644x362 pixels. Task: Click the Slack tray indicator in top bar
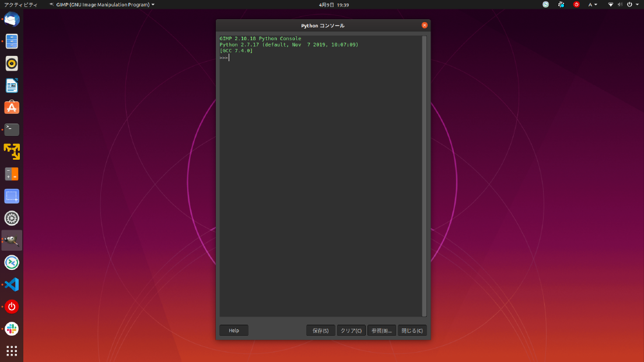pos(561,5)
